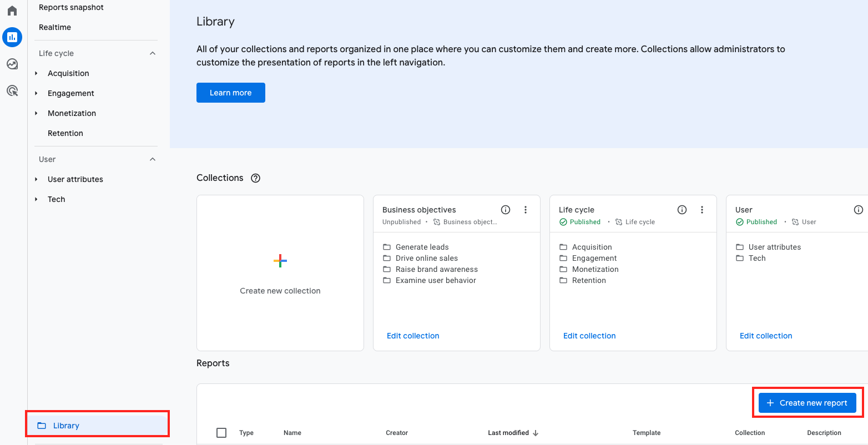
Task: Open the Advertising icon in left rail
Action: click(12, 90)
